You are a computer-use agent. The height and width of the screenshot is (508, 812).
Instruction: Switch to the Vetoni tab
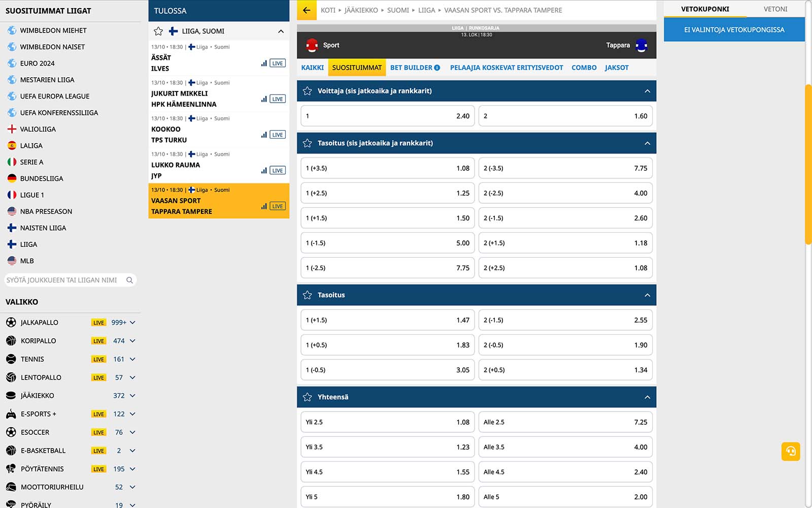(x=775, y=9)
